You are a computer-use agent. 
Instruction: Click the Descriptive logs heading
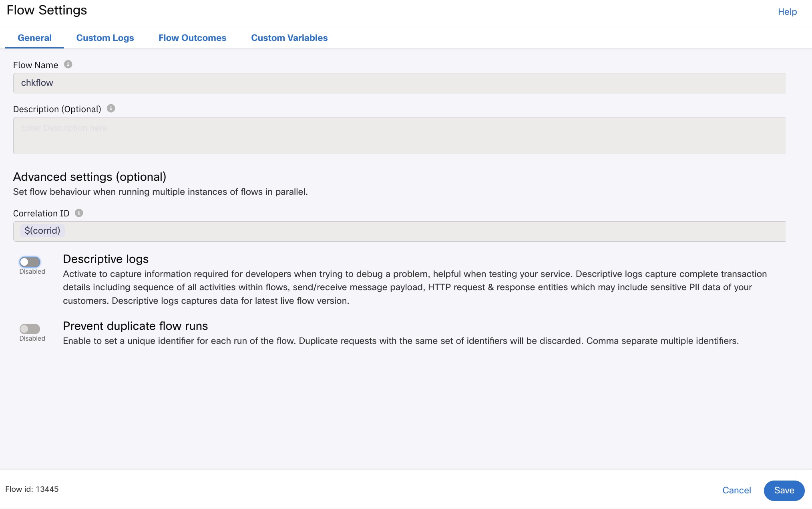click(x=106, y=259)
